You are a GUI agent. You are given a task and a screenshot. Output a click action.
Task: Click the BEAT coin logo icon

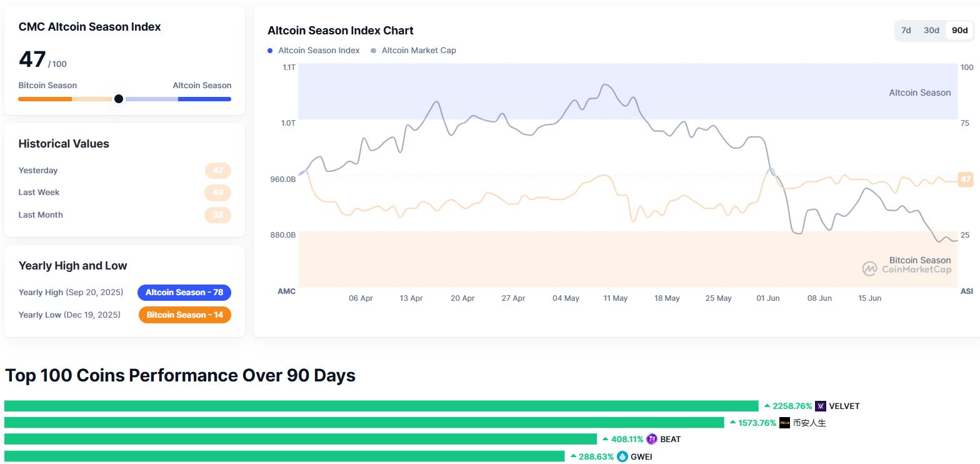pyautogui.click(x=652, y=439)
